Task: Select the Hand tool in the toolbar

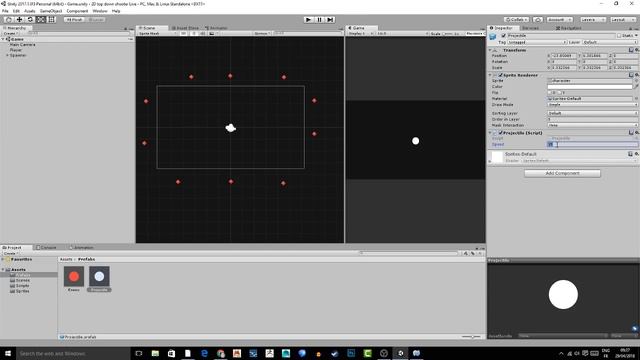Action: (9, 20)
